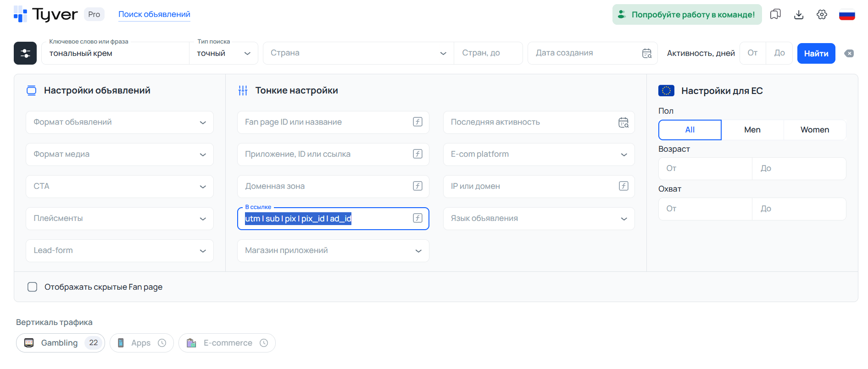Click the Tyver logo icon
Viewport: 868px width, 369px height.
tap(20, 14)
